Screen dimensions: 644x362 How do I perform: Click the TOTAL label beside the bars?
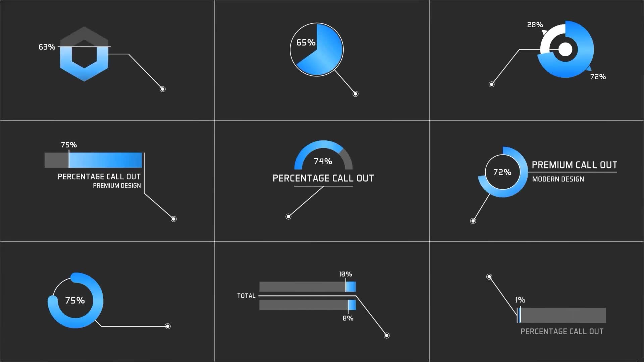coord(246,296)
